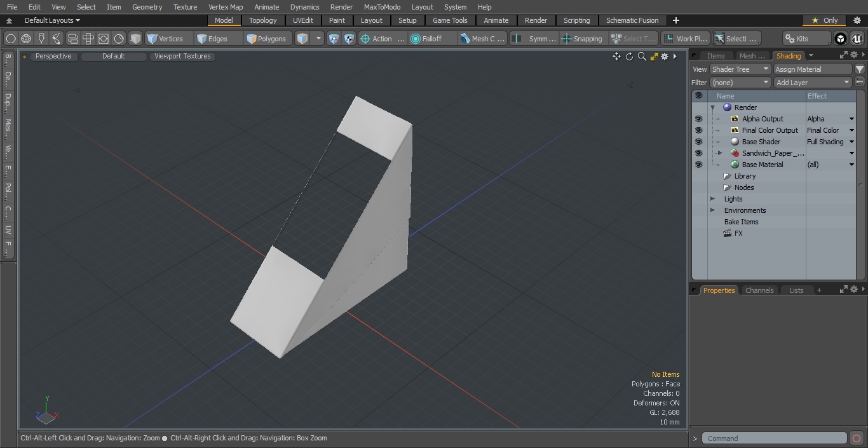
Task: Click the cross-shaped unwrap toolbar icon
Action: pos(88,39)
